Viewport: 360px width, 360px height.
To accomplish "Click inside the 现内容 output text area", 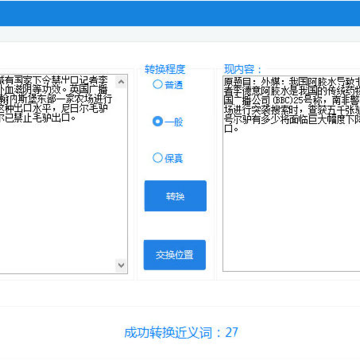I will 291,174.
